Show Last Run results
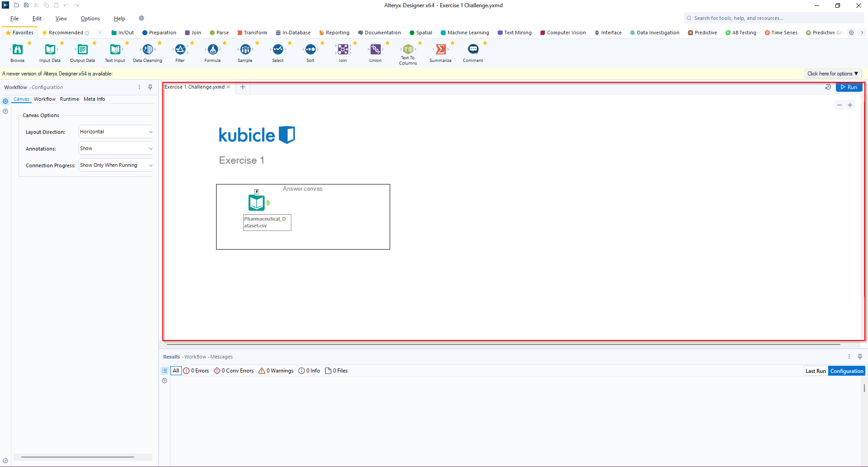The image size is (868, 467). click(816, 371)
